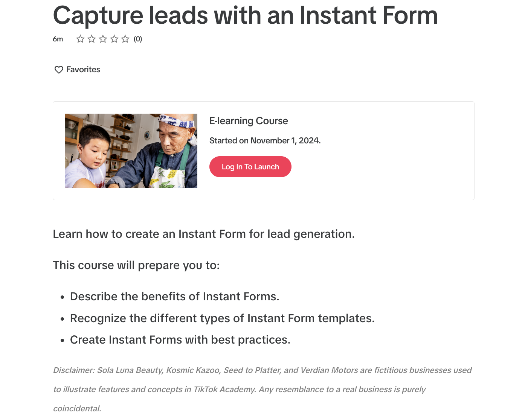Click the heart icon beside Favorites
The width and height of the screenshot is (528, 420).
click(59, 70)
